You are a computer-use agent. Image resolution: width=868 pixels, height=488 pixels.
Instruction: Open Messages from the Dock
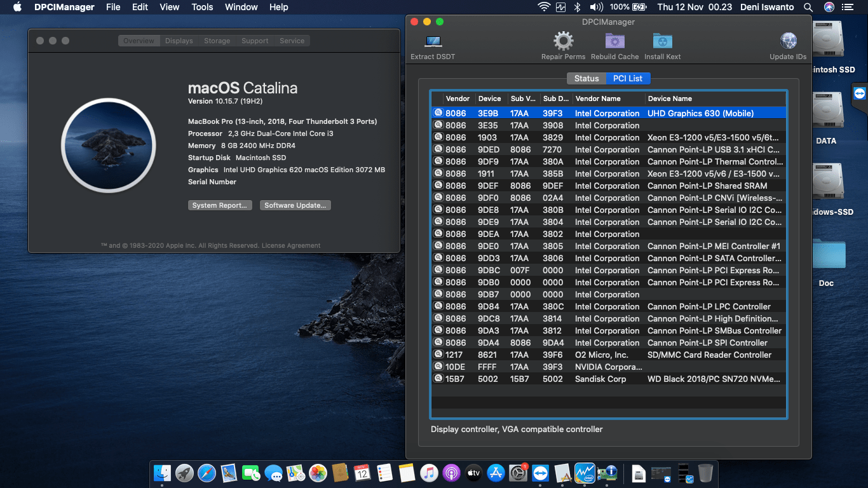[274, 473]
